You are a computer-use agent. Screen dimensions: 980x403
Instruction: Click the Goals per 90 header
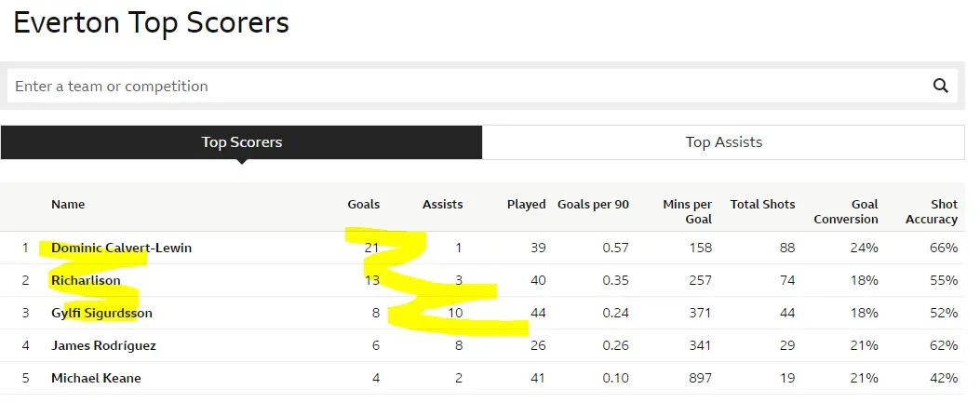pyautogui.click(x=593, y=204)
